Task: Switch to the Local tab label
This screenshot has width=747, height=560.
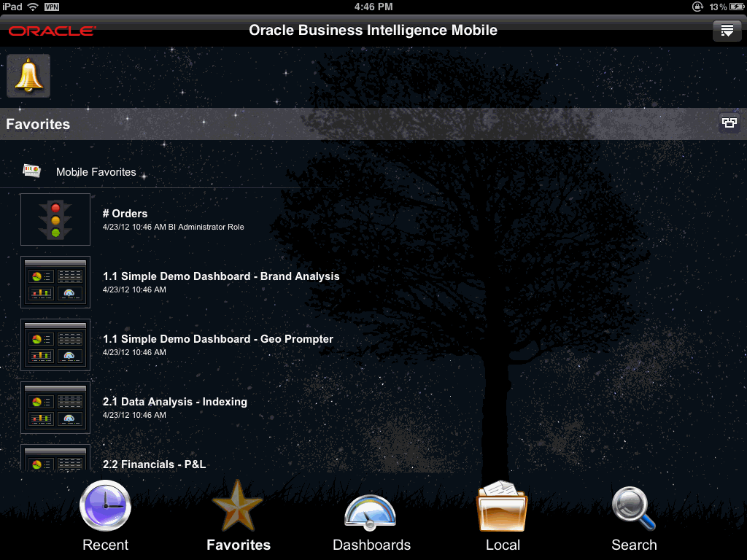Action: click(x=503, y=545)
